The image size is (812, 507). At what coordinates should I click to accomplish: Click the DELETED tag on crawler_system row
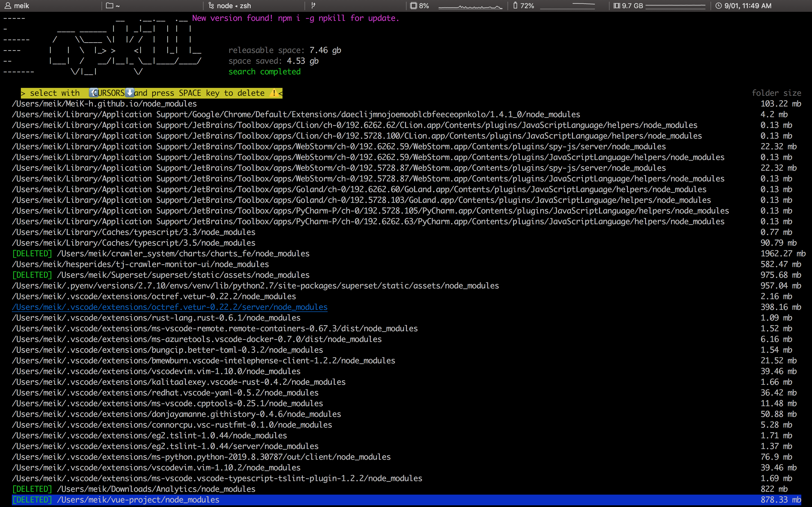coord(32,253)
